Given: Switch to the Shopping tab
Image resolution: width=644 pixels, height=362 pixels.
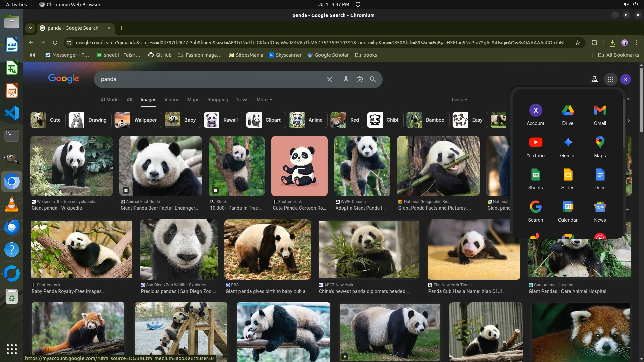Looking at the screenshot, I should (x=217, y=100).
